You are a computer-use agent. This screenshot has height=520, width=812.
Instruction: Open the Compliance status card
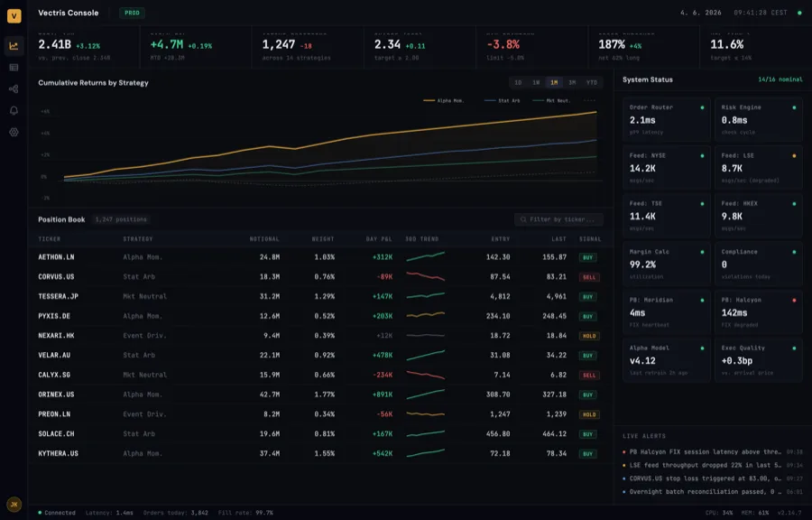click(x=759, y=265)
